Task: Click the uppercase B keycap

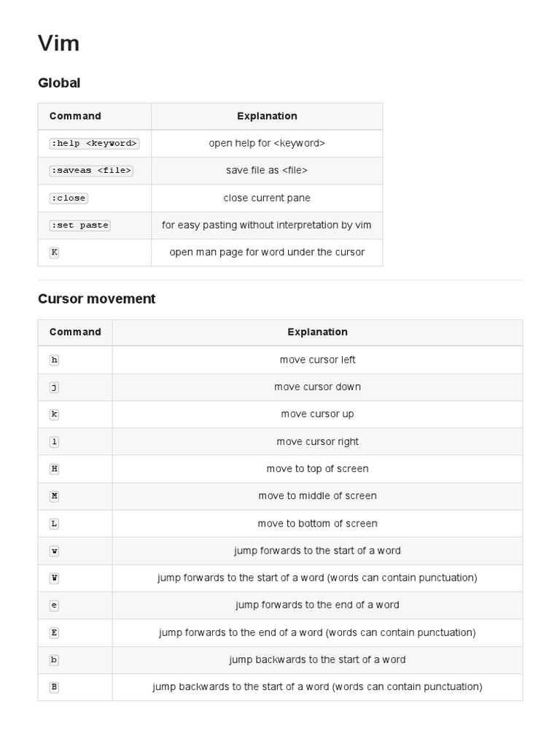Action: pyautogui.click(x=54, y=687)
